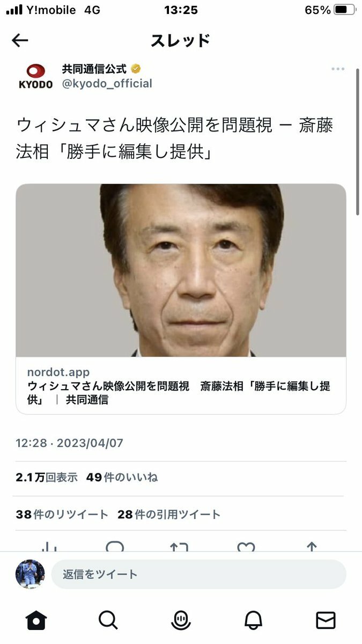This screenshot has height=644, width=362.
Task: Open the Messages envelope tab
Action: tap(326, 620)
